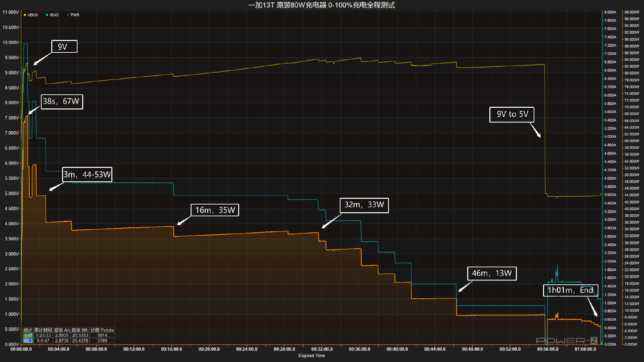Click energy value 25.4370

point(80,341)
